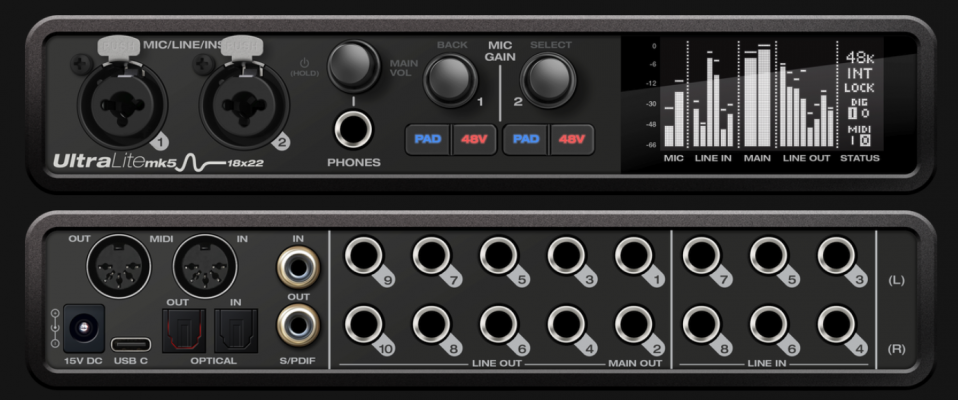958x400 pixels.
Task: Click line in jack 3
Action: [x=837, y=255]
